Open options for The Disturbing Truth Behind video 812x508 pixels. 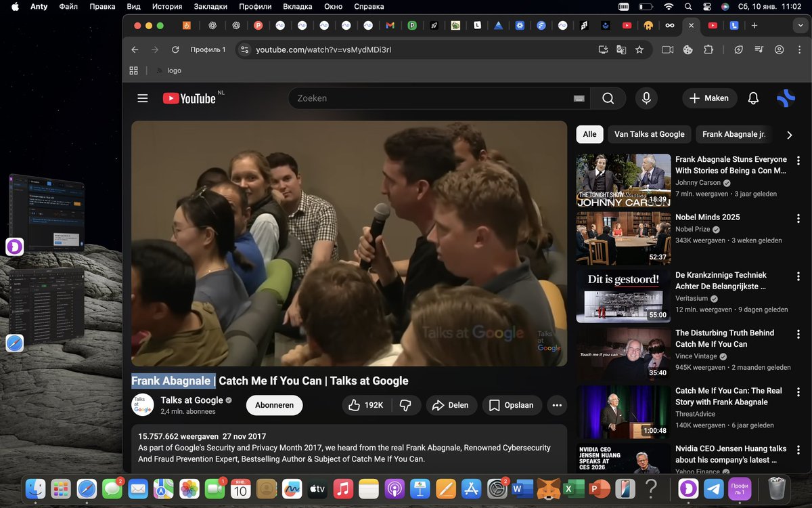click(x=798, y=333)
